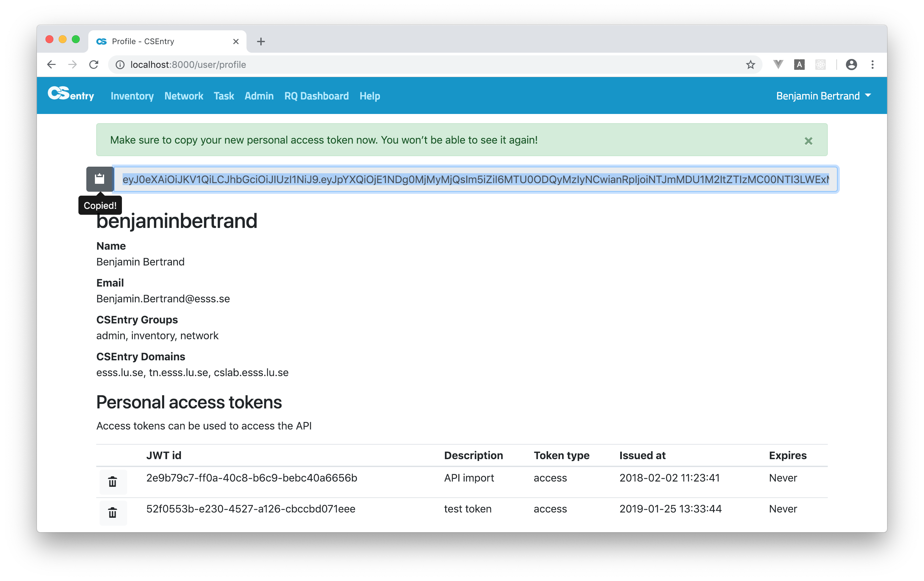This screenshot has width=924, height=581.
Task: Go back to the previous page
Action: (x=51, y=65)
